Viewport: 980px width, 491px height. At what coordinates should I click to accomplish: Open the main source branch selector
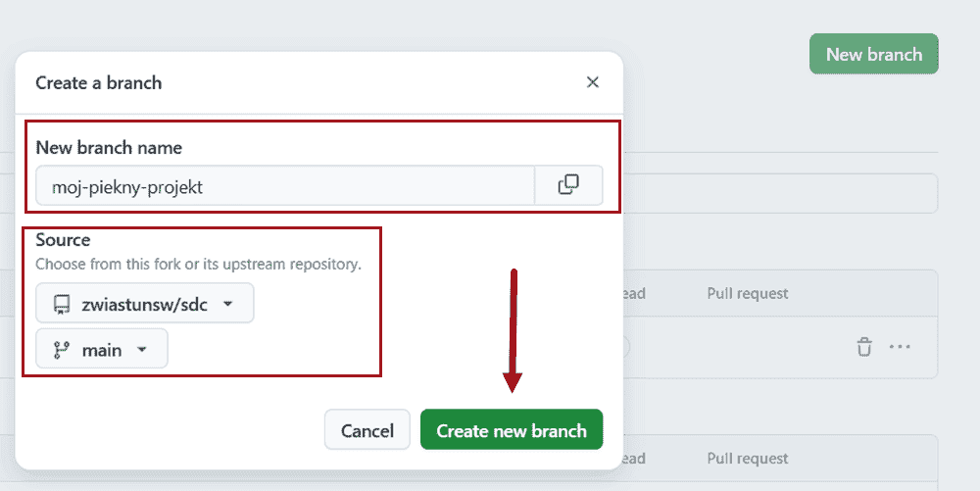click(x=102, y=349)
